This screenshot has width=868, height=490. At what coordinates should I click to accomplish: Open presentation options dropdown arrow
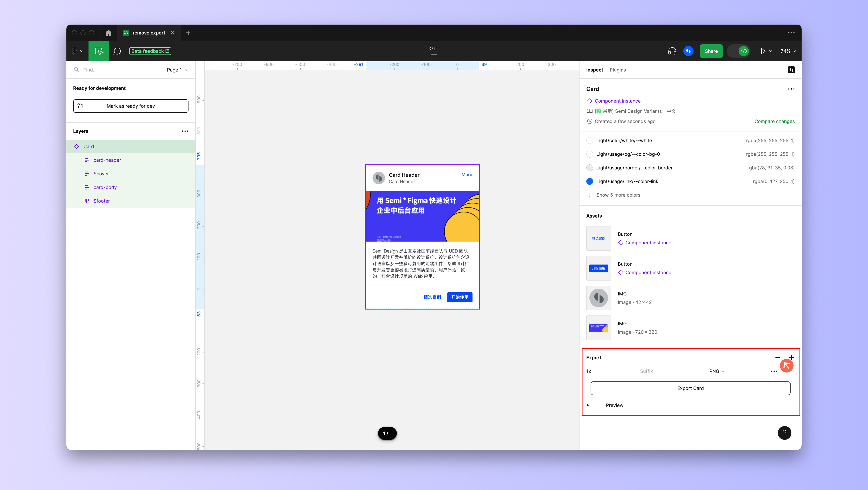click(771, 51)
